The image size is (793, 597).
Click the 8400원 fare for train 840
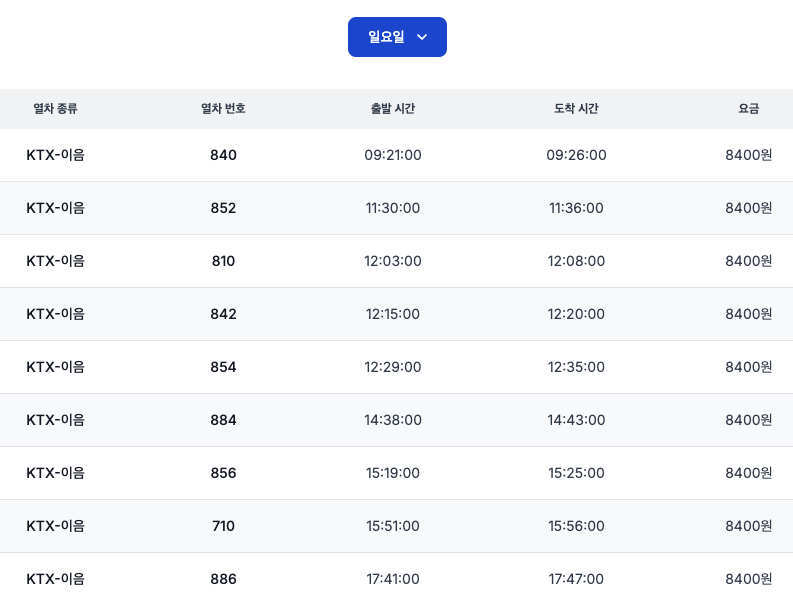pyautogui.click(x=748, y=155)
